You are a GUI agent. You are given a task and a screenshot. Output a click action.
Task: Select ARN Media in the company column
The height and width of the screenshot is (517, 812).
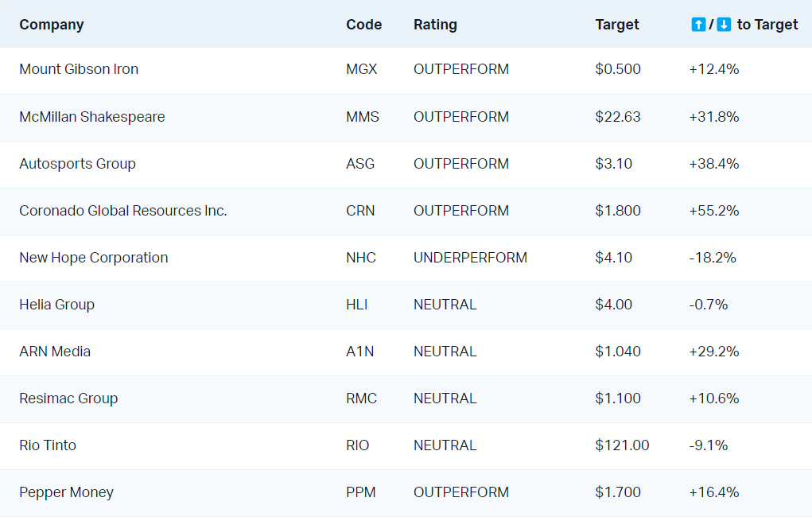point(56,352)
